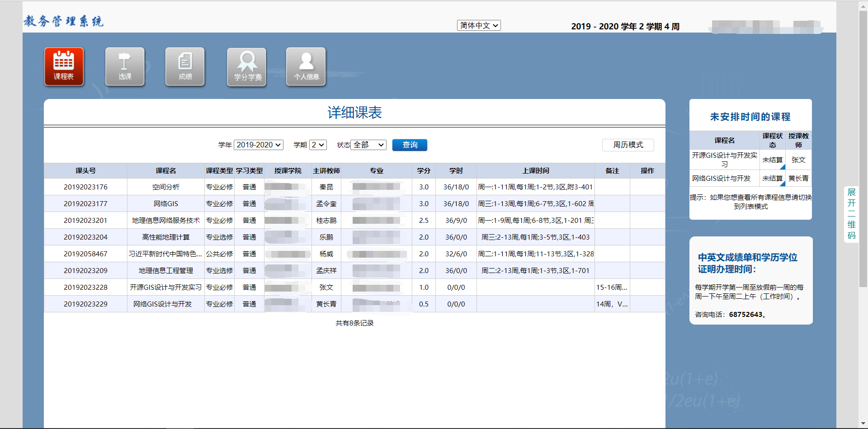The width and height of the screenshot is (868, 429).
Task: Click the 课头号 column header
Action: (85, 170)
